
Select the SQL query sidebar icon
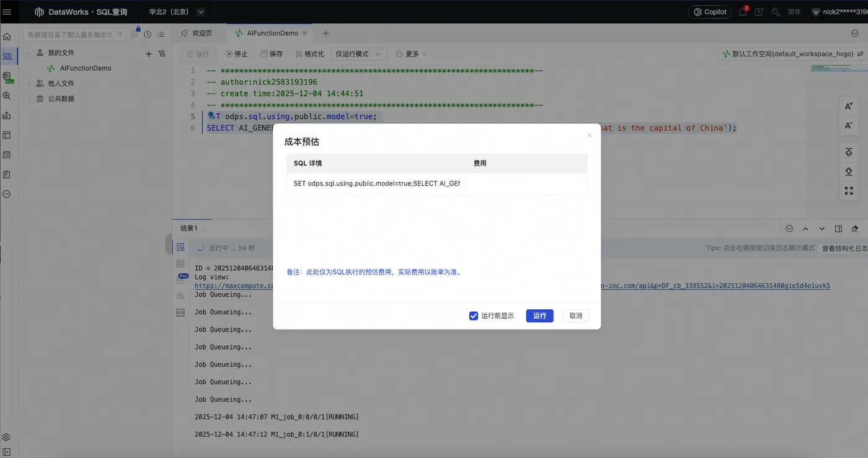7,56
